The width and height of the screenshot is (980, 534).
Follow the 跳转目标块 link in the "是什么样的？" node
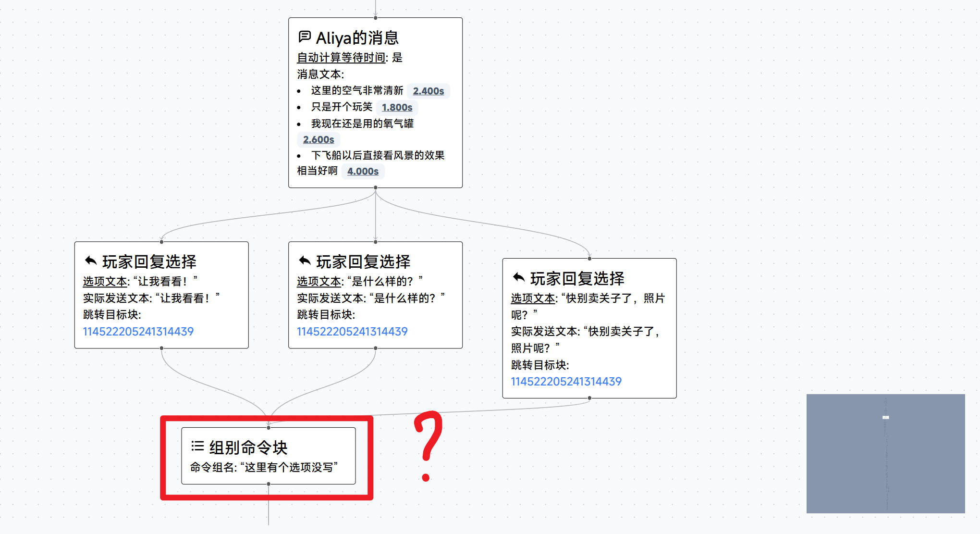coord(352,331)
